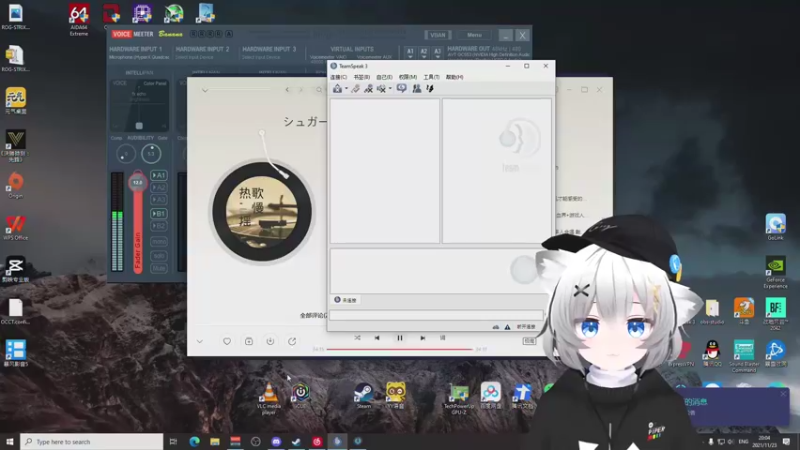
Task: Click TeamSpeak server chat tab
Action: 345,300
